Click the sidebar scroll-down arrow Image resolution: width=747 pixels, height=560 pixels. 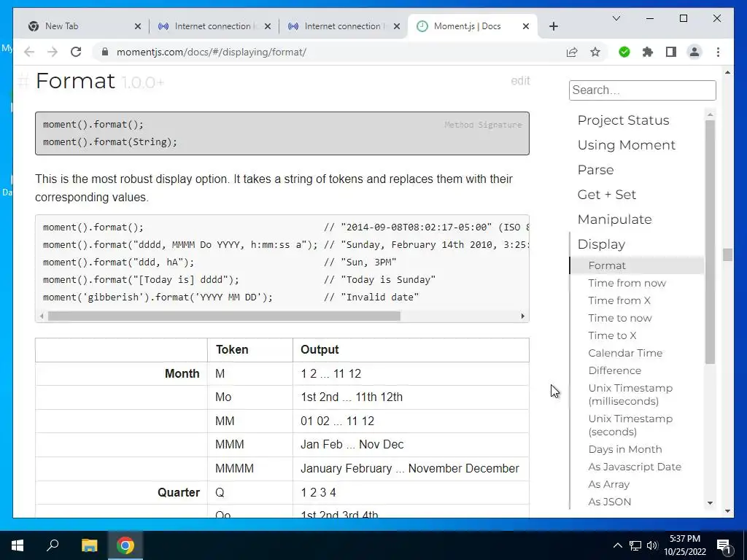(x=711, y=503)
